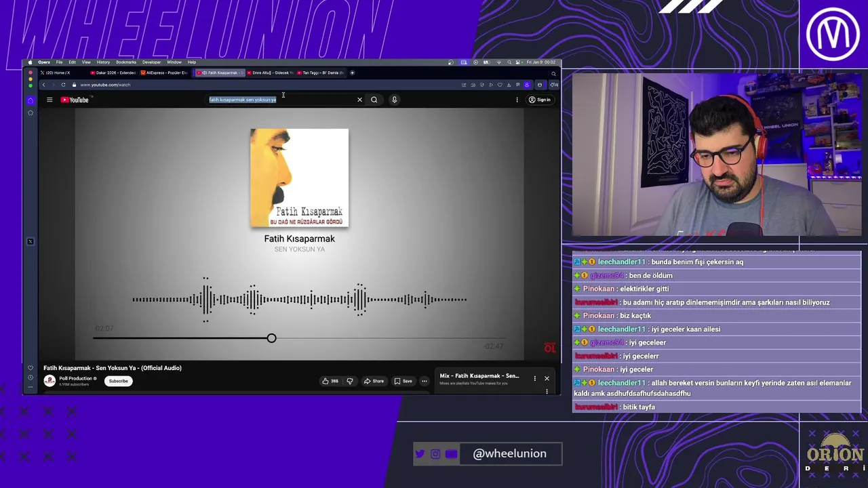Click the YouTube search magnifier button
Viewport: 868px width, 488px height.
click(x=374, y=100)
